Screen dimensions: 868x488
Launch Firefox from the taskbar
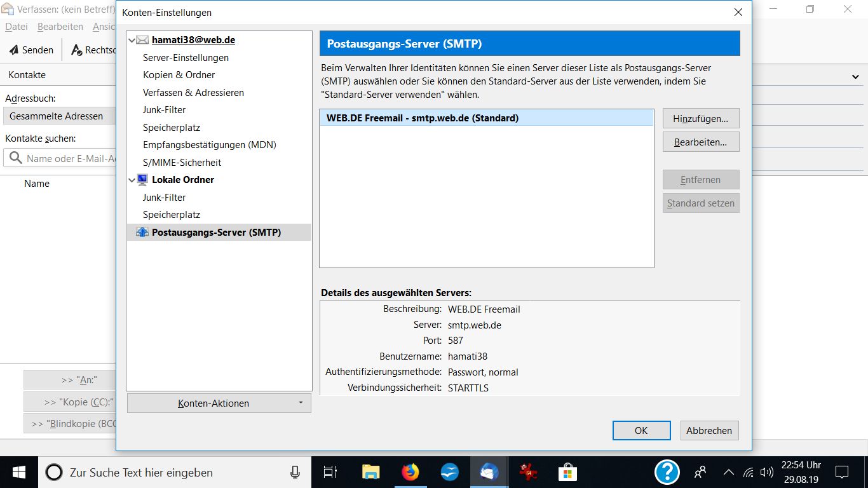[410, 472]
